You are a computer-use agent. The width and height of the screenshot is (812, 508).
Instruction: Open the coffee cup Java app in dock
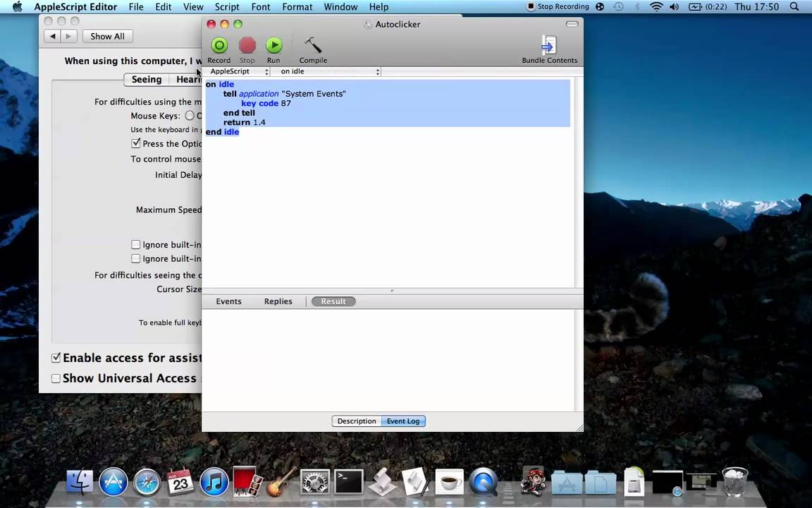click(450, 482)
